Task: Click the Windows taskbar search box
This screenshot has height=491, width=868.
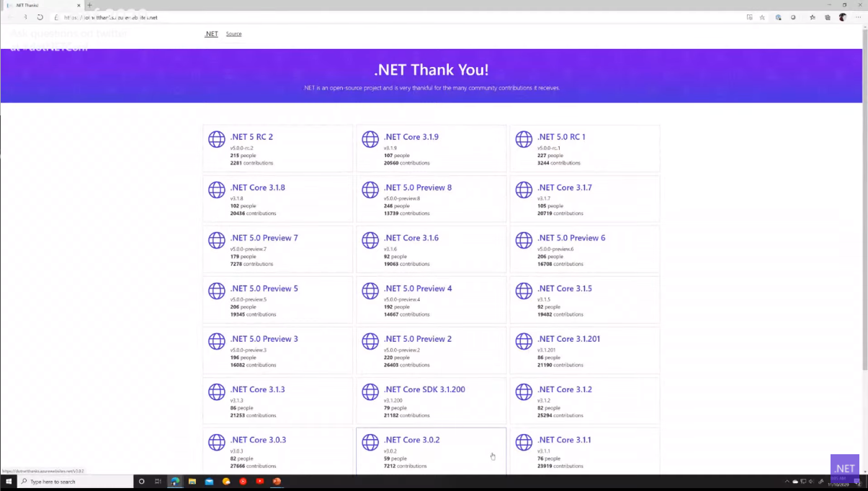Action: [75, 482]
